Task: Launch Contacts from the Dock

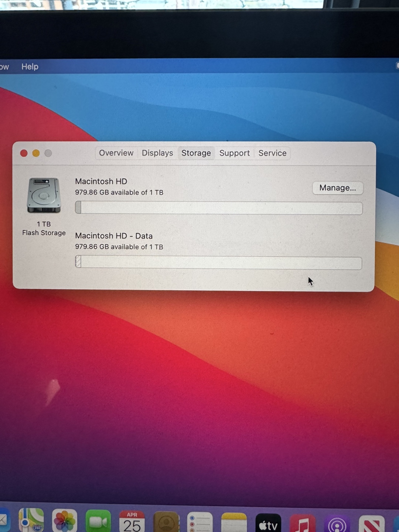Action: coord(166,522)
